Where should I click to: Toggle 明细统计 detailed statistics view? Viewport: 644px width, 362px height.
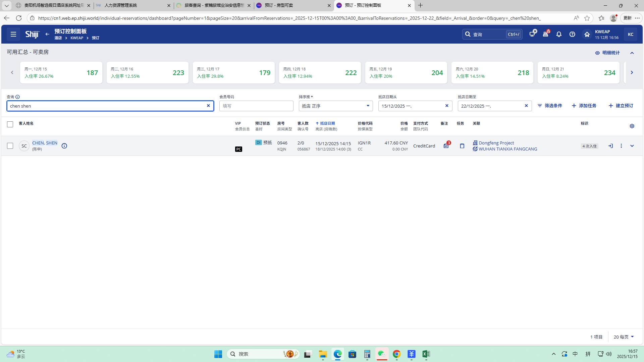pos(607,53)
